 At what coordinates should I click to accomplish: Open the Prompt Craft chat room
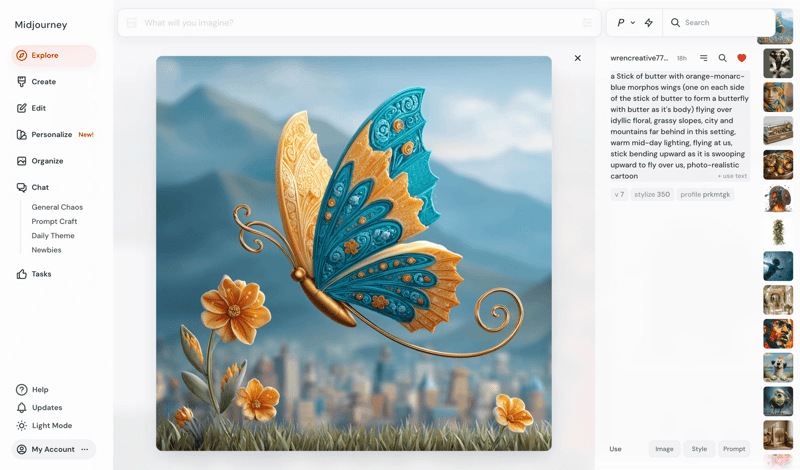54,221
